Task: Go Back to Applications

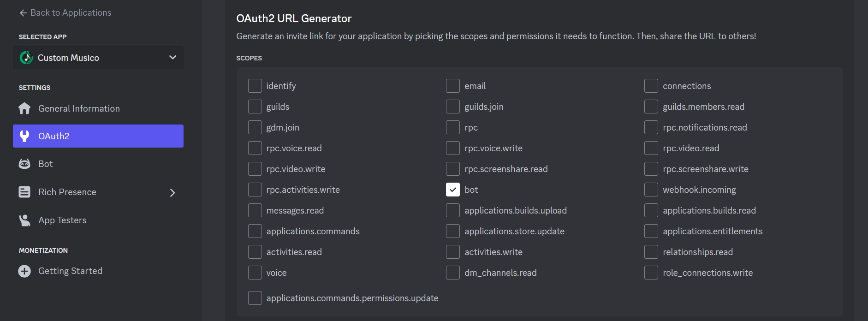Action: [x=71, y=13]
